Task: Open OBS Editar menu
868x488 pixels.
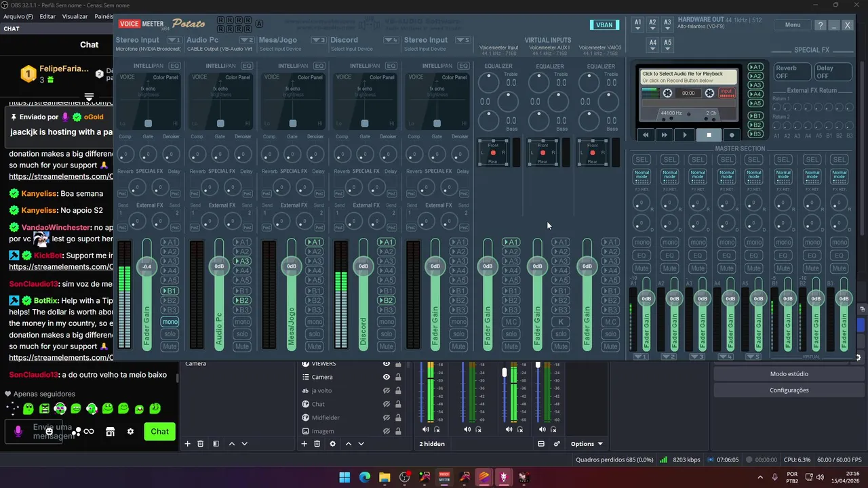Action: (47, 16)
